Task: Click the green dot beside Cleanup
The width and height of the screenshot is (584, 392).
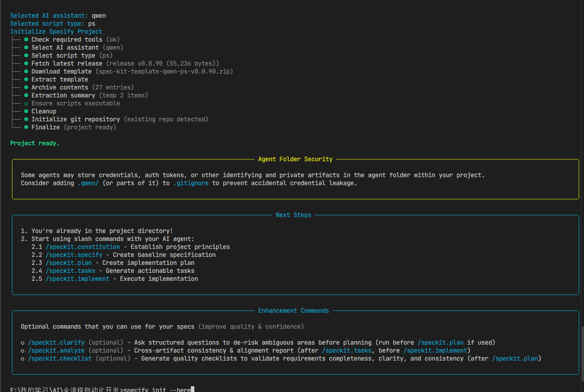Action: pyautogui.click(x=26, y=112)
